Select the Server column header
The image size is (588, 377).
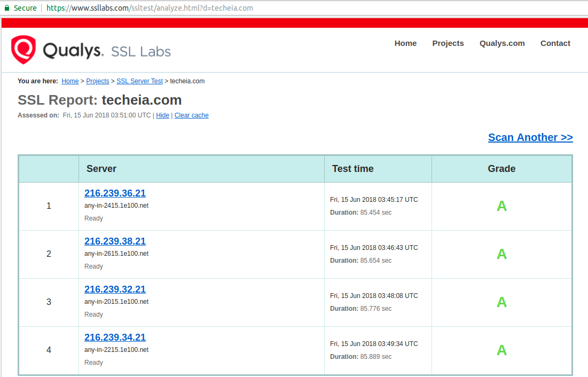[100, 168]
